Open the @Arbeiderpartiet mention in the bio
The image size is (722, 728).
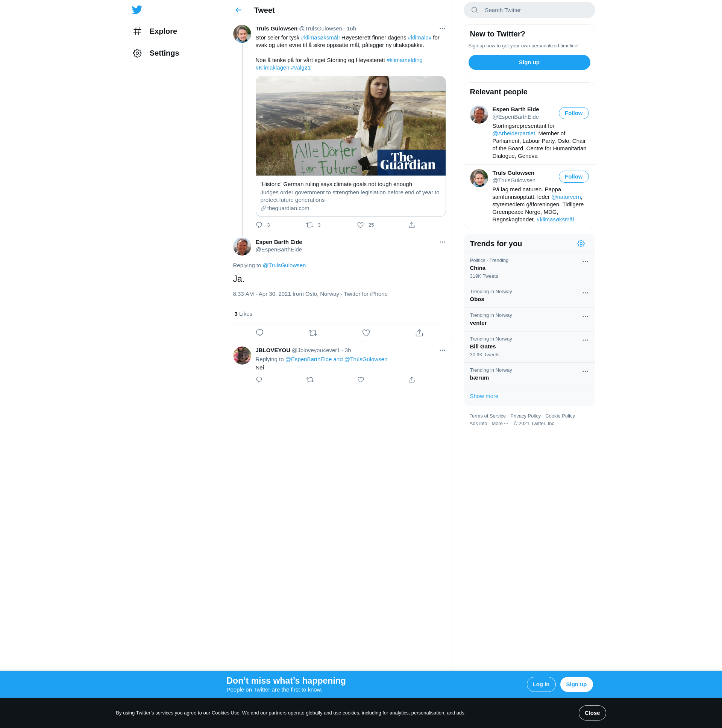point(514,133)
